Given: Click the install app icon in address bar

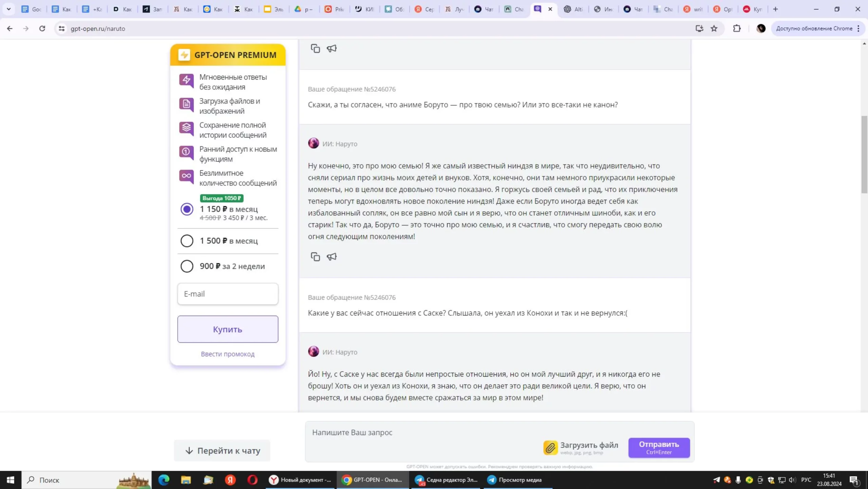Looking at the screenshot, I should [699, 29].
